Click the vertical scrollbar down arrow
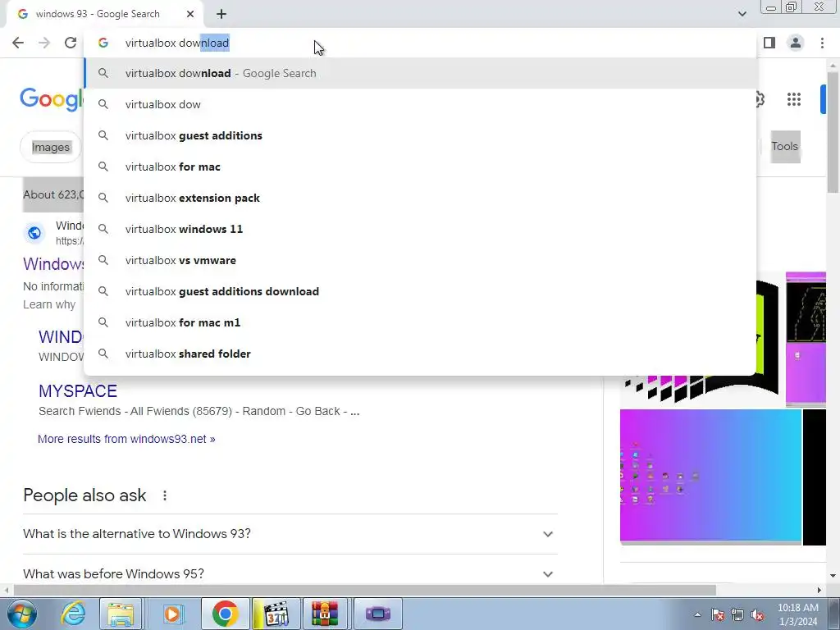The width and height of the screenshot is (840, 630). [833, 576]
